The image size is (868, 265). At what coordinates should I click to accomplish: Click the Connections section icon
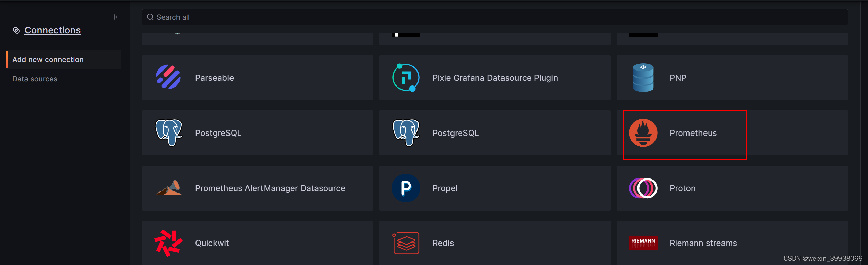16,30
